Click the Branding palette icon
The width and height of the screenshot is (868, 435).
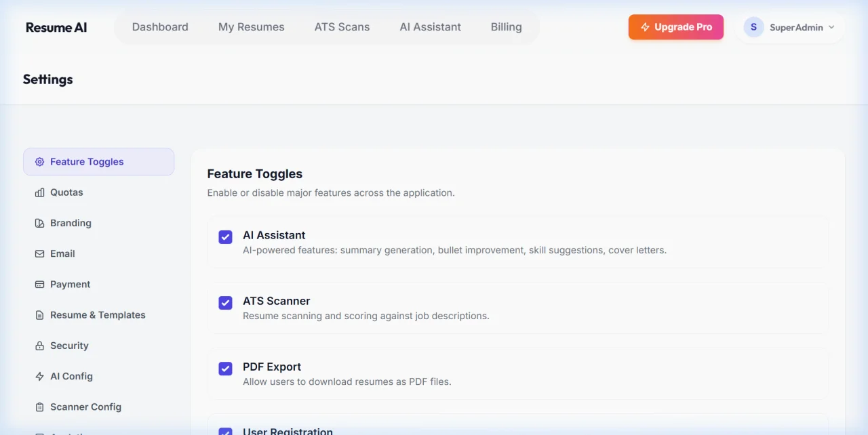tap(39, 223)
